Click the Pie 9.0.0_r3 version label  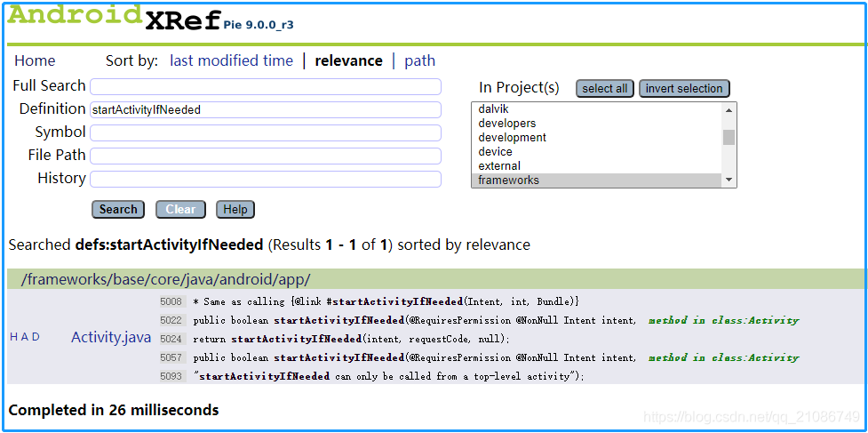point(259,26)
